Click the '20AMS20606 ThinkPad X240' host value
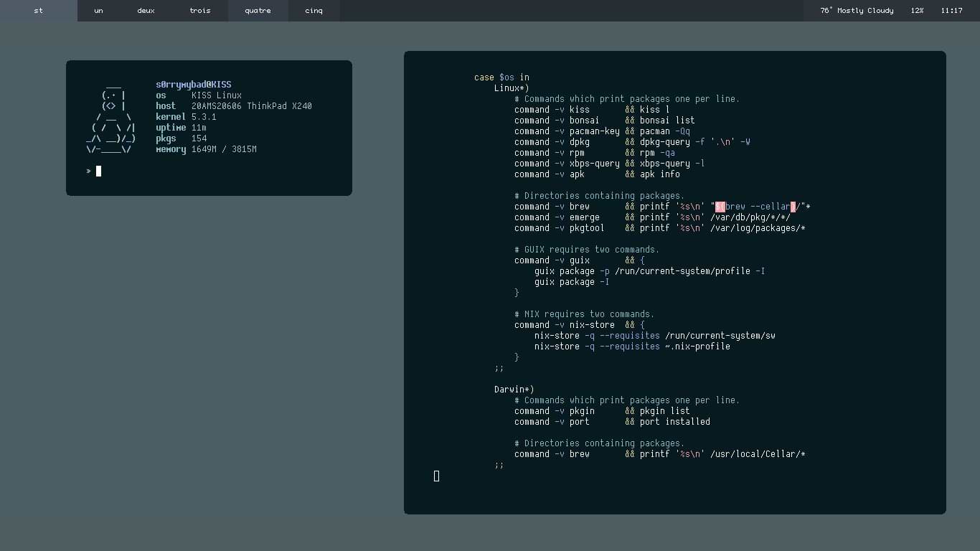980x551 pixels. click(251, 106)
